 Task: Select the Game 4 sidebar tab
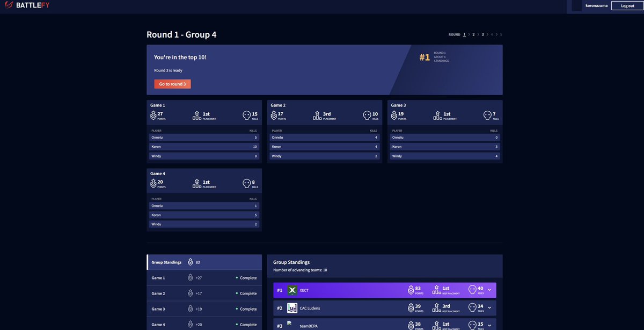tap(204, 324)
